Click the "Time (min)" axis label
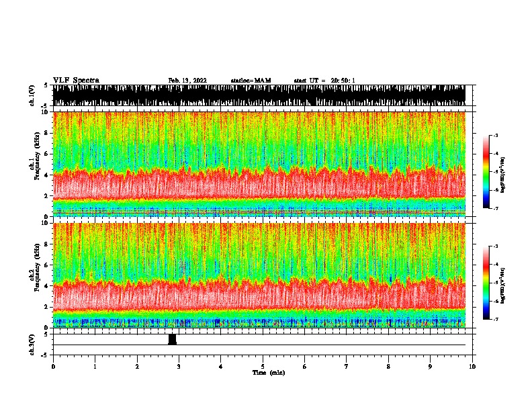The width and height of the screenshot is (532, 411). tap(269, 373)
